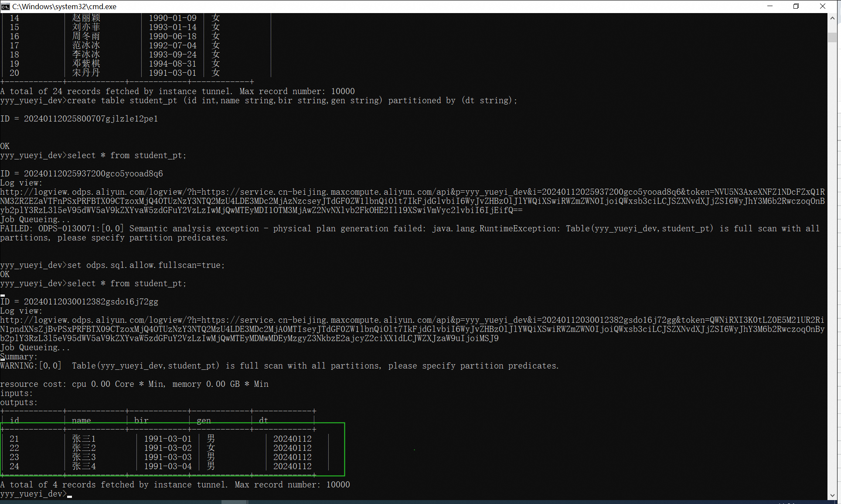The height and width of the screenshot is (504, 841).
Task: Click the name 刘亦菲 in row 15
Action: (x=86, y=27)
